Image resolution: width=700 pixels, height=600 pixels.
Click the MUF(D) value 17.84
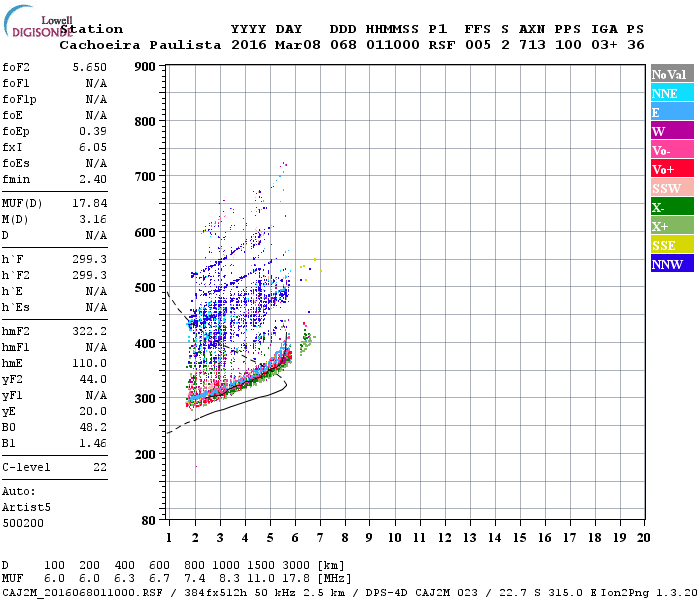(x=90, y=204)
